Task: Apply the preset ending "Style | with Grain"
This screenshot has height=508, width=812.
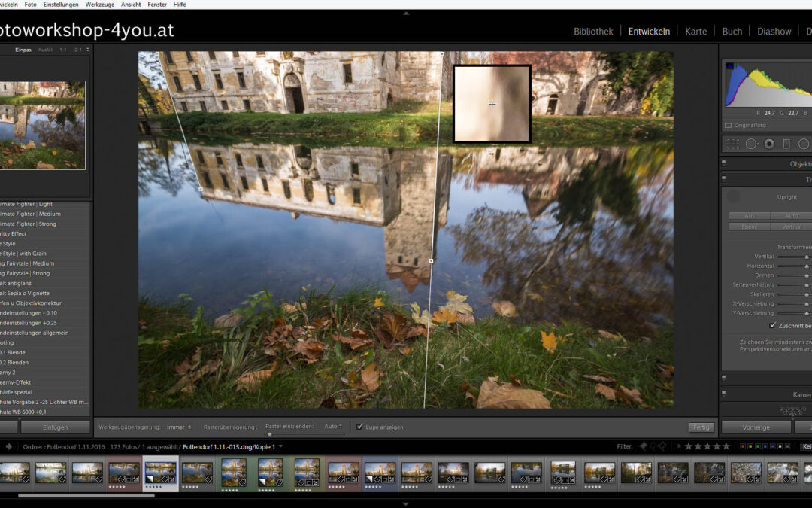Action: click(x=23, y=254)
